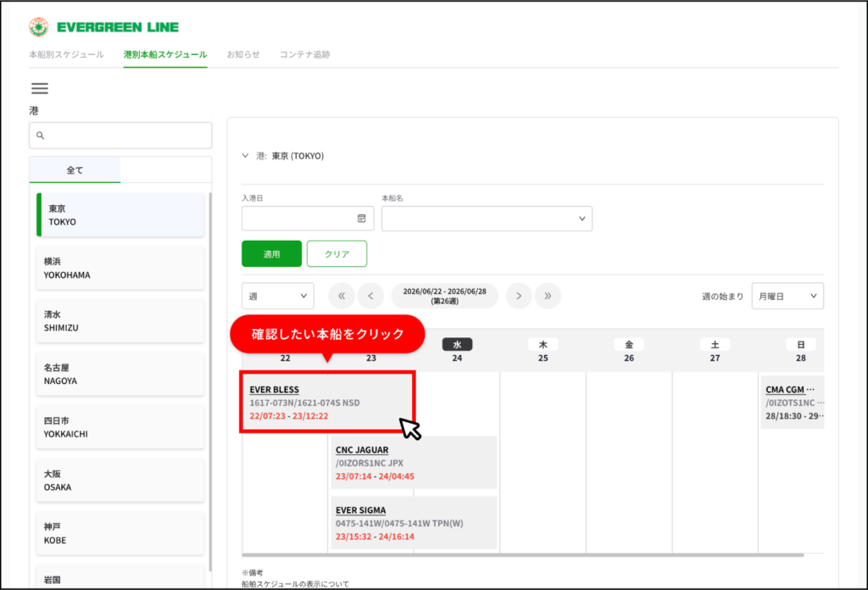
Task: Open the EVER SIGMA vessel link
Action: pos(361,510)
